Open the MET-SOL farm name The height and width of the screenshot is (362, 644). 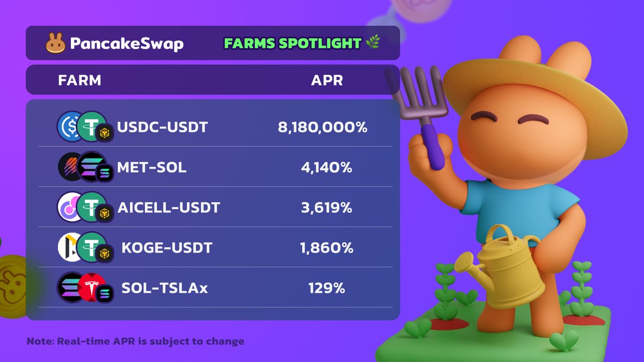tap(152, 167)
